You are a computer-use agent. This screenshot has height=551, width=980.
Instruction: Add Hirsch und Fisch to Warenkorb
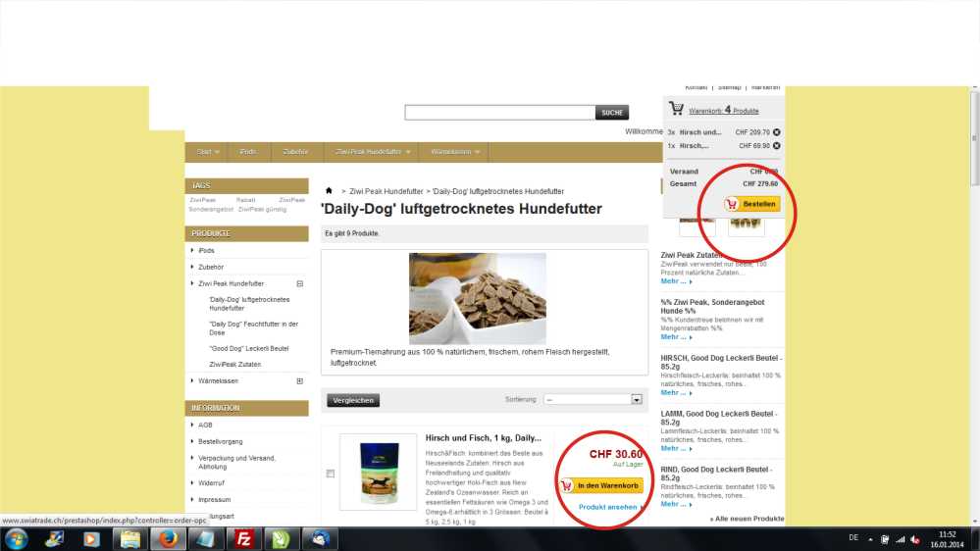pos(601,485)
